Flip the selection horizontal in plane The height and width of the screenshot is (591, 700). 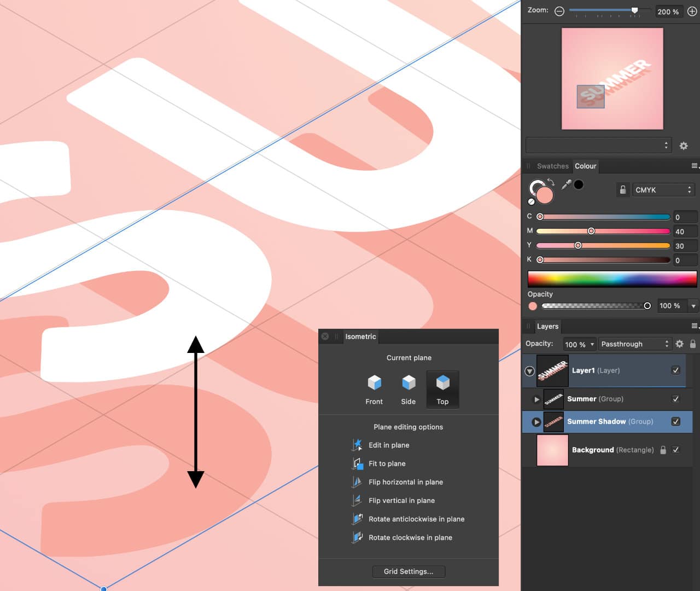358,482
